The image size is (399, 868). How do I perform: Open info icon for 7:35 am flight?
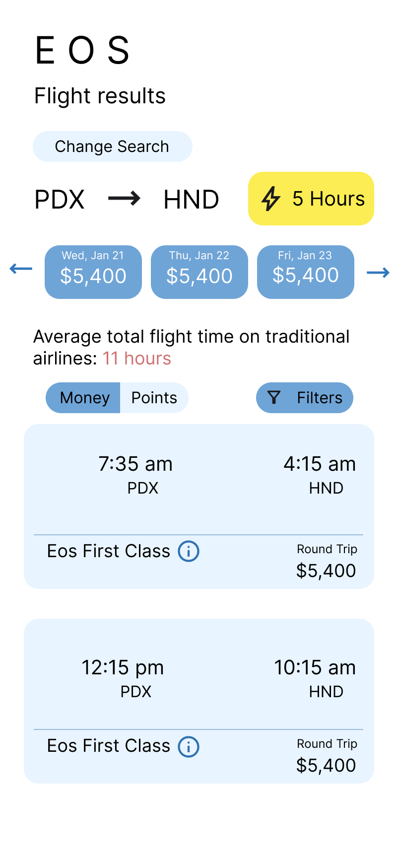189,551
